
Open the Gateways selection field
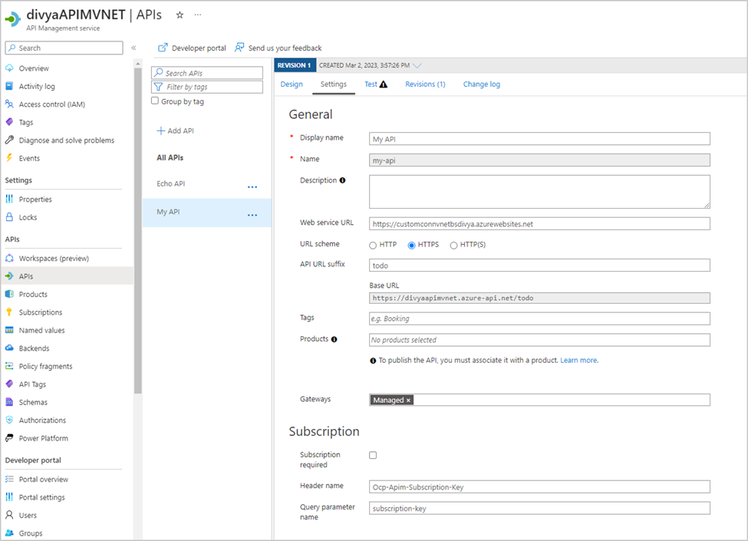[x=540, y=400]
